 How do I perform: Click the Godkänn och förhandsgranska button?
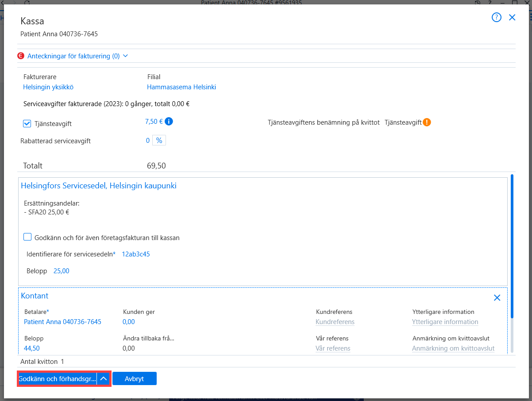tap(58, 379)
